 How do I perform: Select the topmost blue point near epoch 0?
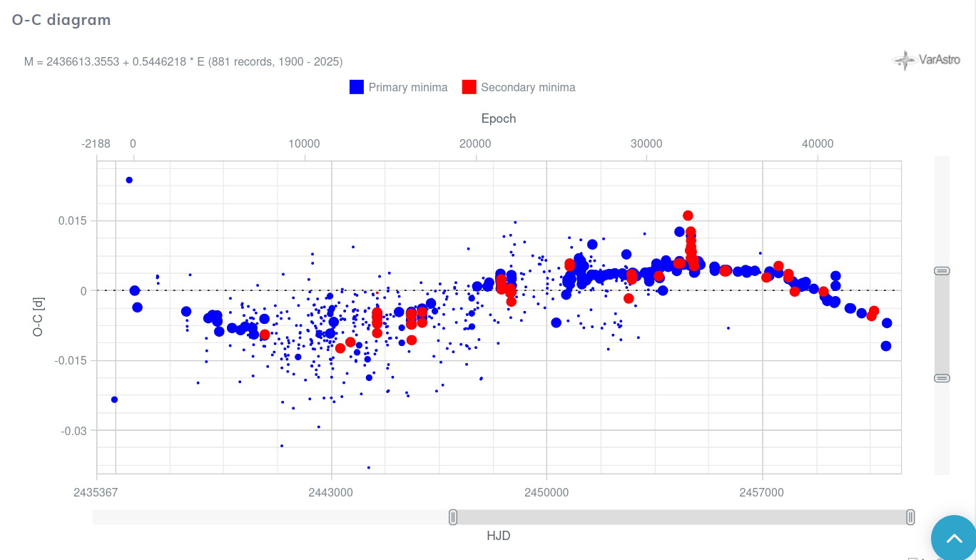click(129, 180)
